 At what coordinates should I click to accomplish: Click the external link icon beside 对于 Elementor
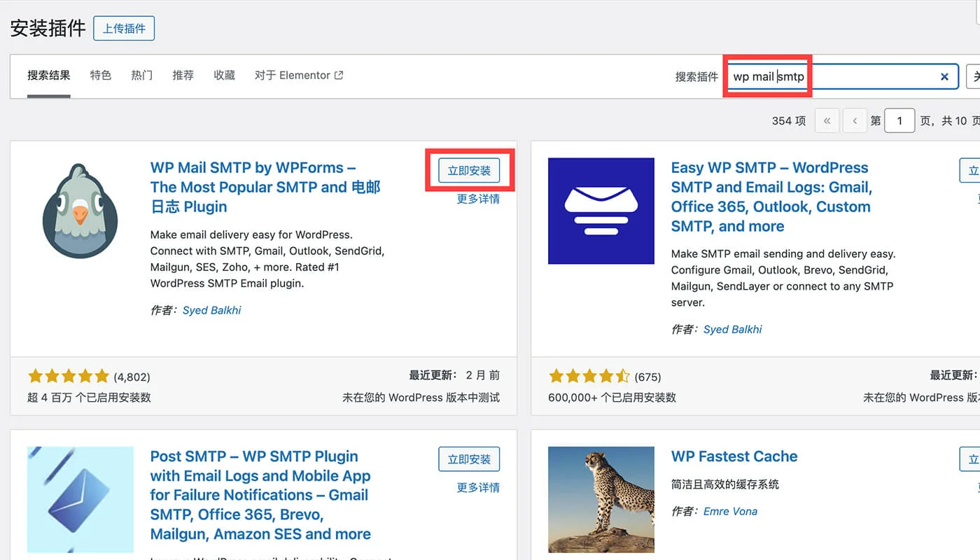click(x=339, y=74)
